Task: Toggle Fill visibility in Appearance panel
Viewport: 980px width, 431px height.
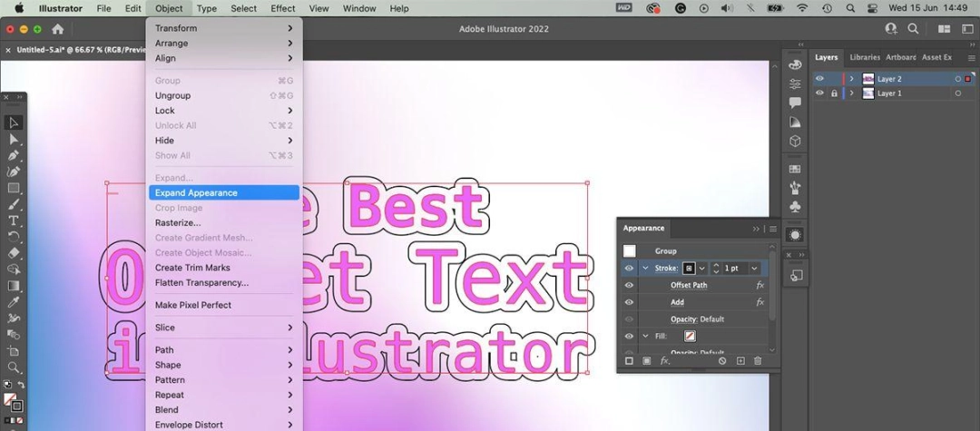Action: point(630,336)
